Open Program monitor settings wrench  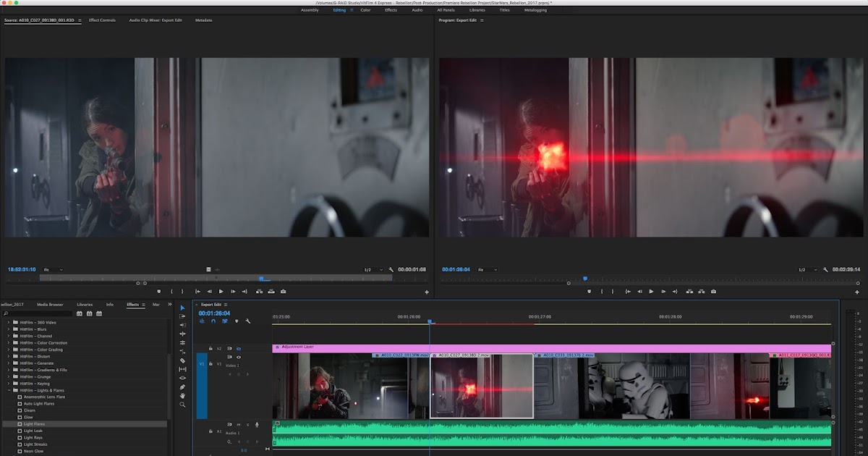coord(825,269)
